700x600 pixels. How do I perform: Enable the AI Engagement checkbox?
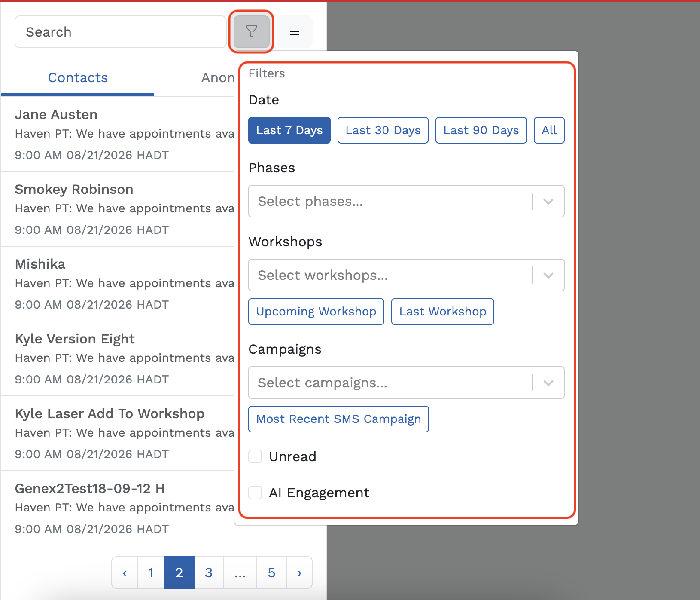[x=256, y=493]
